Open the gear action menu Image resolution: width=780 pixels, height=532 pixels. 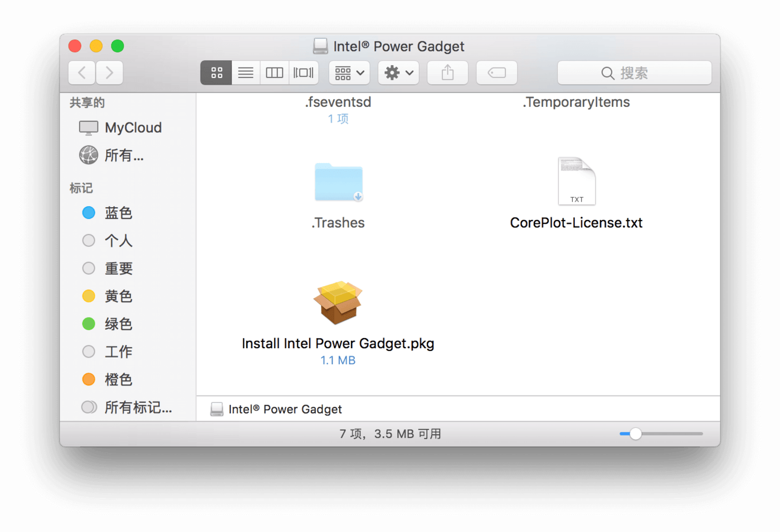[398, 72]
